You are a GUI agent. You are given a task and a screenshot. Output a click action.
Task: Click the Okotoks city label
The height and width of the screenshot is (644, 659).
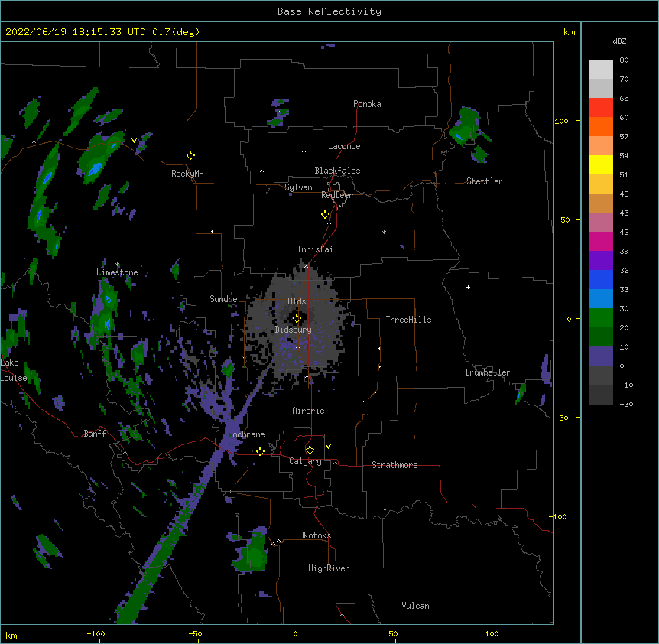[x=315, y=535]
